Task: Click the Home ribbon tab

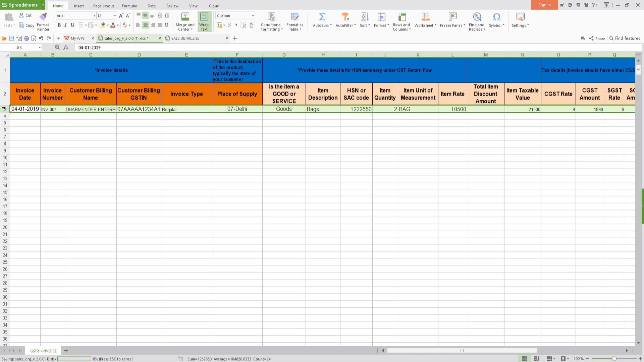Action: pyautogui.click(x=58, y=6)
